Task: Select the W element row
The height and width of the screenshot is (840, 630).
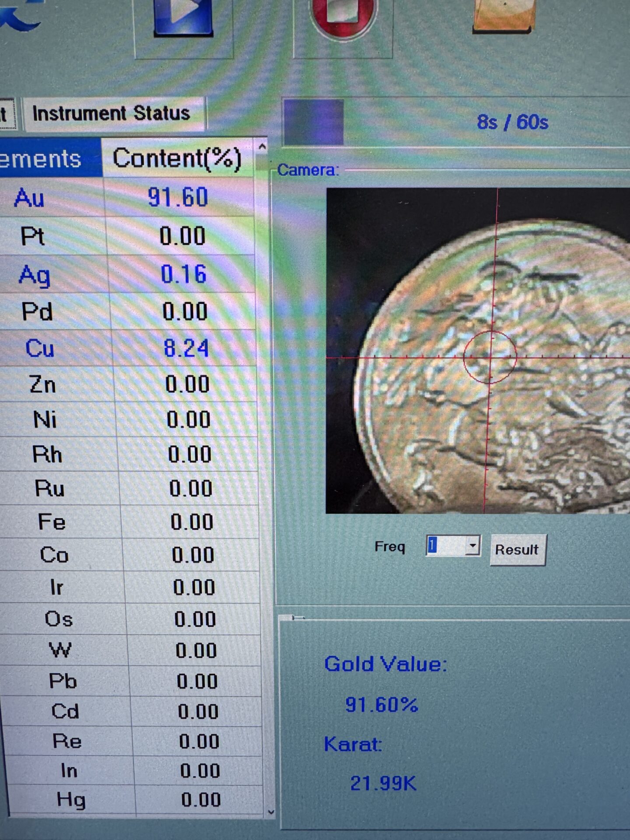Action: click(130, 651)
